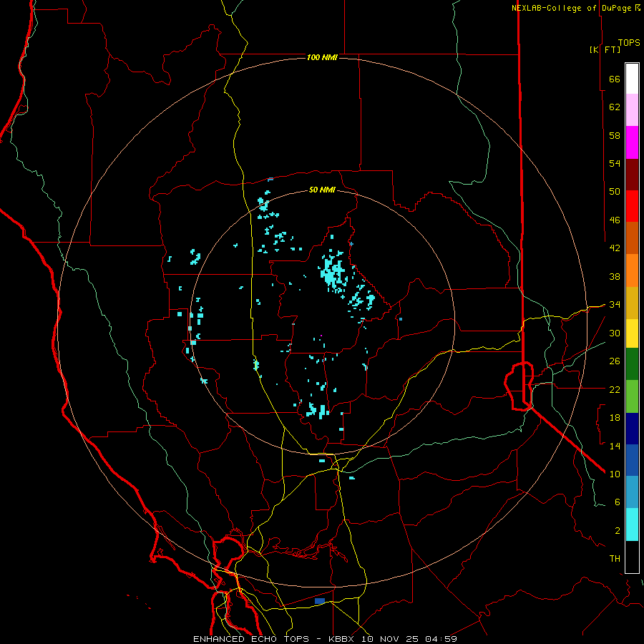Click the cyan swatch near 2

coord(632,525)
